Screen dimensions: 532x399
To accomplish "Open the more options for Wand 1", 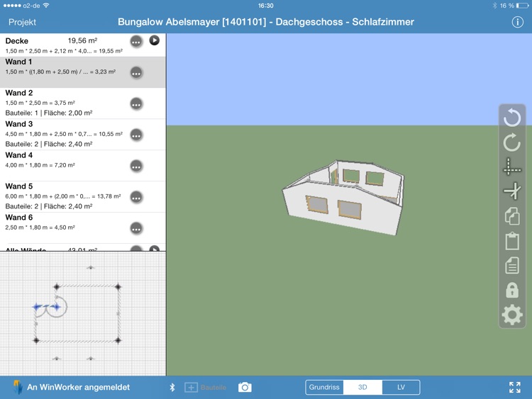I will (x=136, y=73).
